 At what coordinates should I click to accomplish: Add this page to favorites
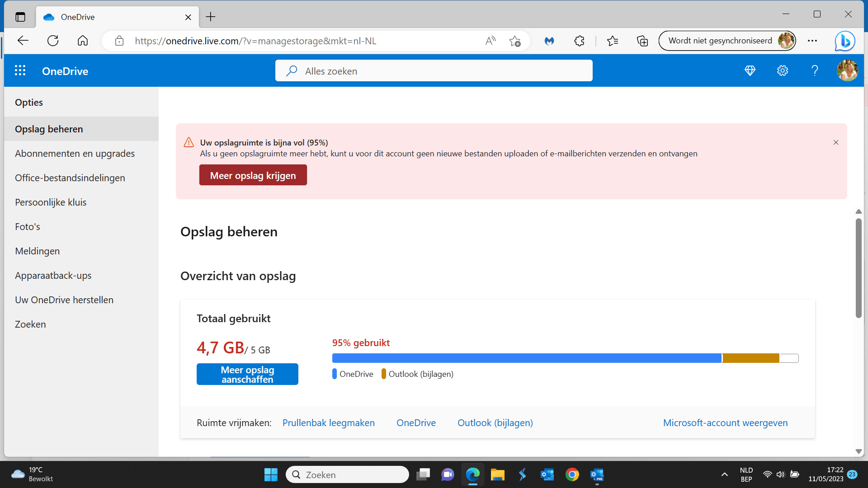click(515, 41)
